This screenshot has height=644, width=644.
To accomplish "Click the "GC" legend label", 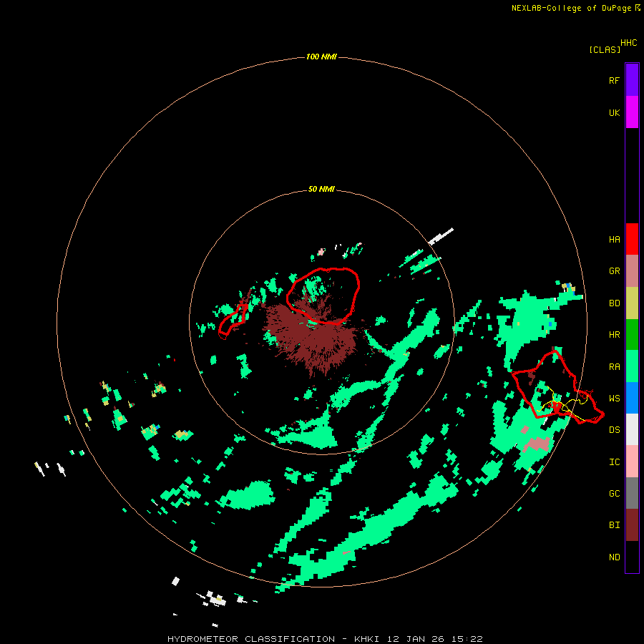I will pyautogui.click(x=614, y=493).
